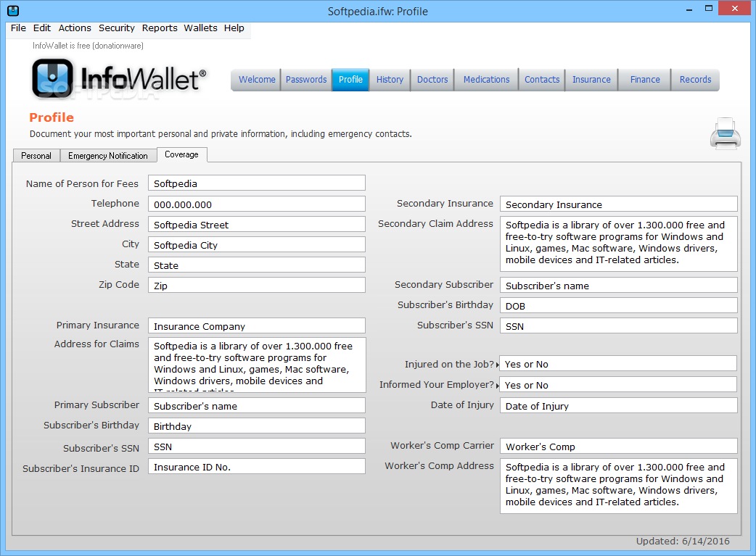Viewport: 756px width, 556px height.
Task: Open the Finance section
Action: coord(644,80)
